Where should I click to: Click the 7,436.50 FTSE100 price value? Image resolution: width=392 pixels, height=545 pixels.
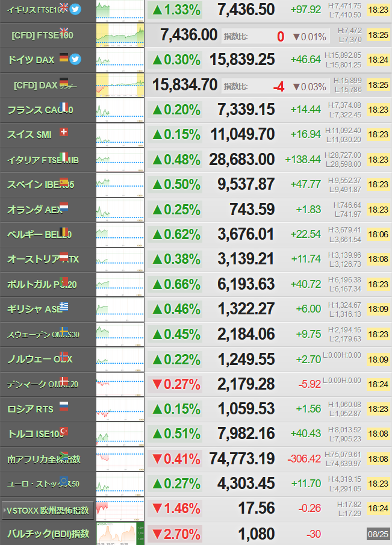click(x=246, y=10)
